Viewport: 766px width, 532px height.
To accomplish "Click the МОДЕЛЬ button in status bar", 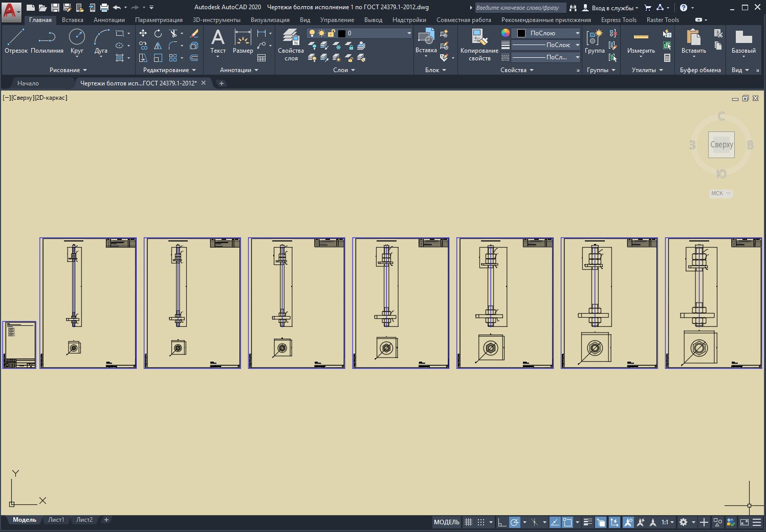I will coord(447,522).
